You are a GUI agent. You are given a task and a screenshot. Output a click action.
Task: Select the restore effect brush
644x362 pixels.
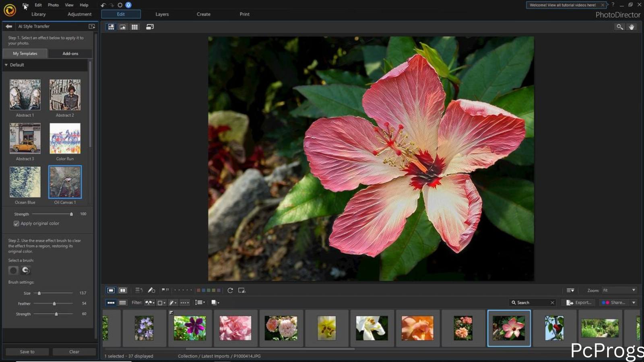point(25,270)
